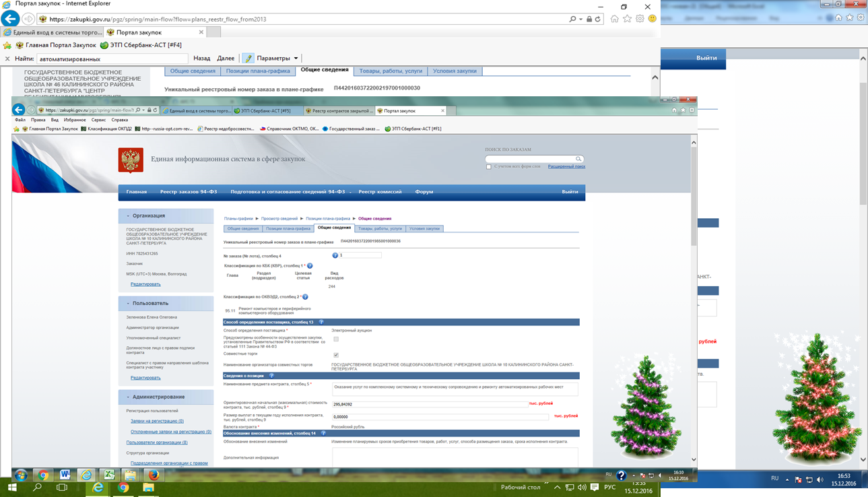The height and width of the screenshot is (497, 868).
Task: Collapse the Организация sidebar panel
Action: coord(128,216)
